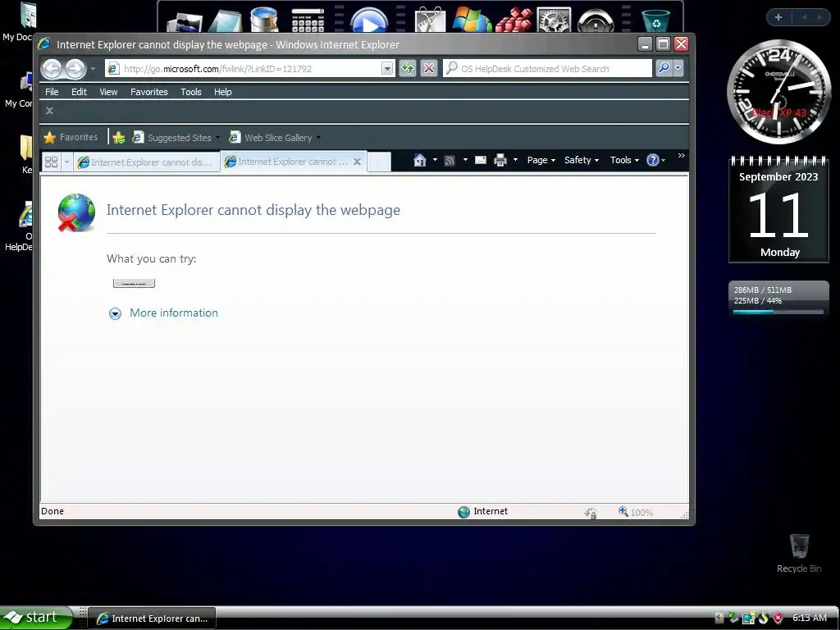Refresh the page with the green arrows icon

pos(408,69)
